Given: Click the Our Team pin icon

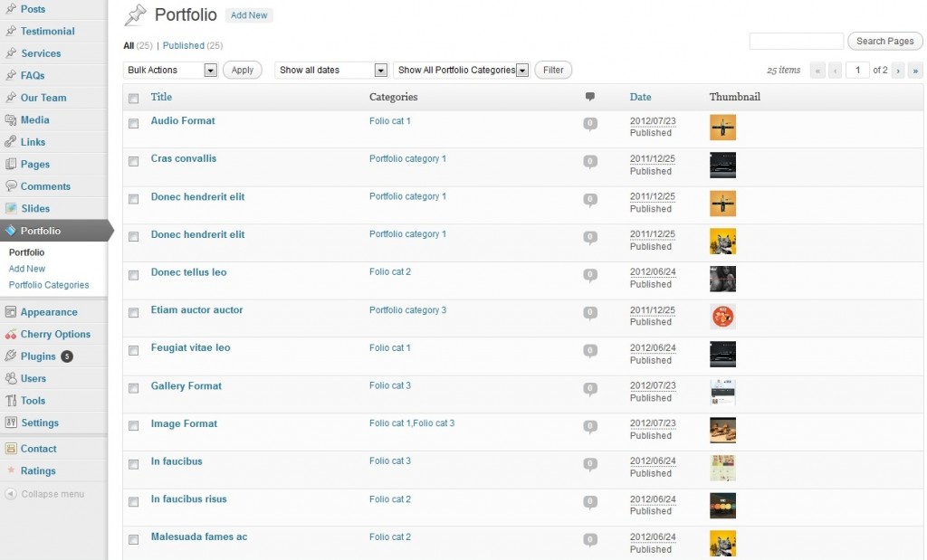Looking at the screenshot, I should tap(11, 98).
